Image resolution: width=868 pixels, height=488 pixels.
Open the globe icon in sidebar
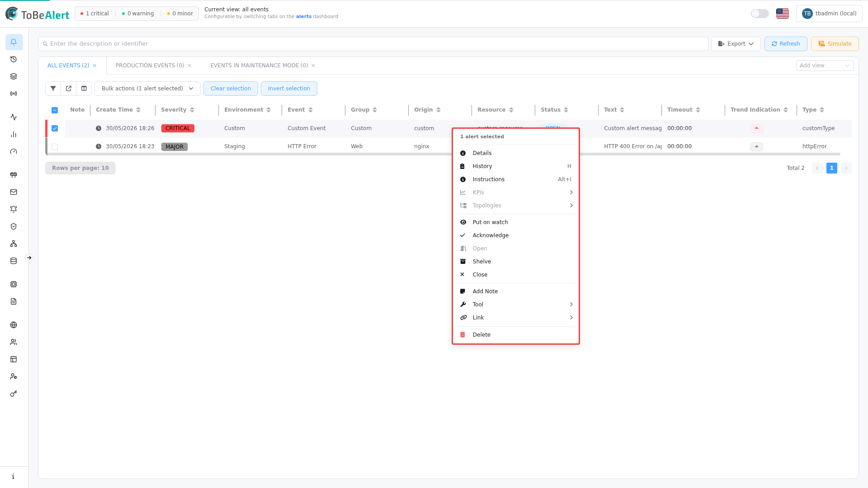point(14,325)
